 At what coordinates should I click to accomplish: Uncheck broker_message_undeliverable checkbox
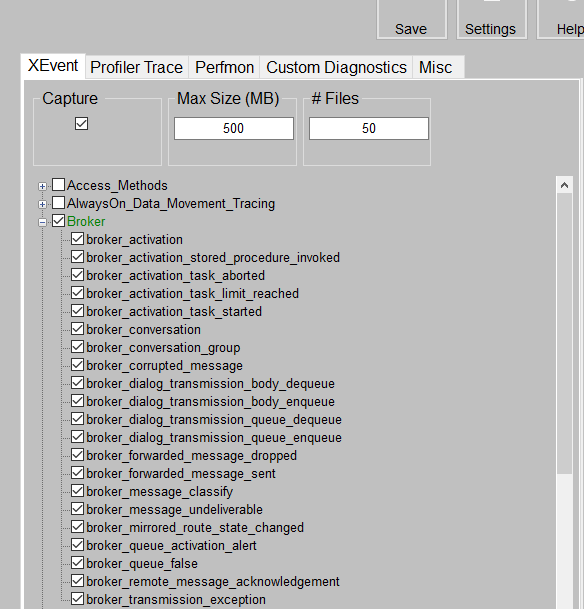pos(78,508)
